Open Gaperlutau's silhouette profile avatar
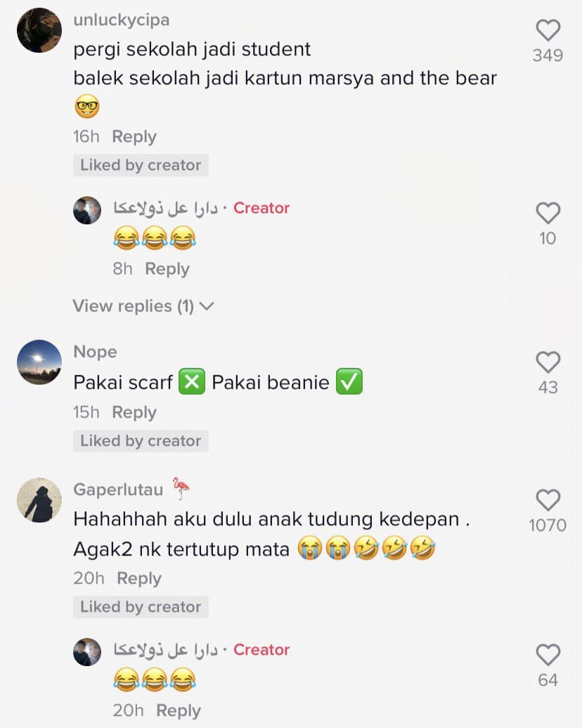The height and width of the screenshot is (728, 582). click(x=39, y=500)
